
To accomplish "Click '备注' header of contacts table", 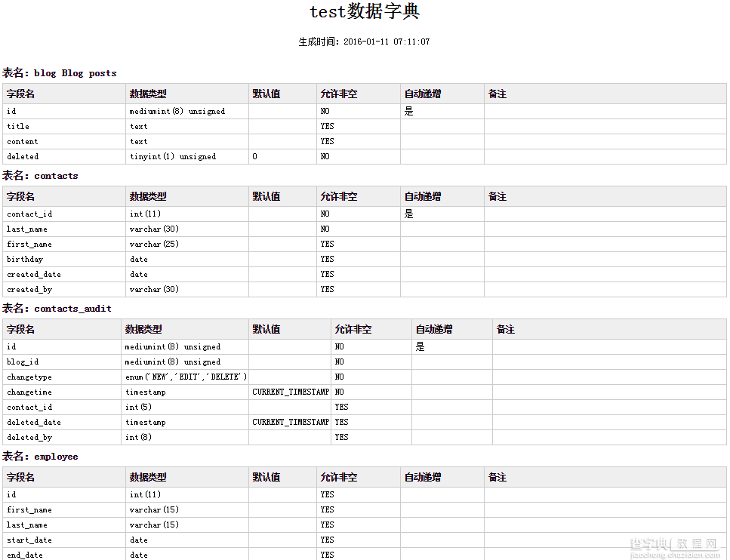I will click(x=605, y=197).
